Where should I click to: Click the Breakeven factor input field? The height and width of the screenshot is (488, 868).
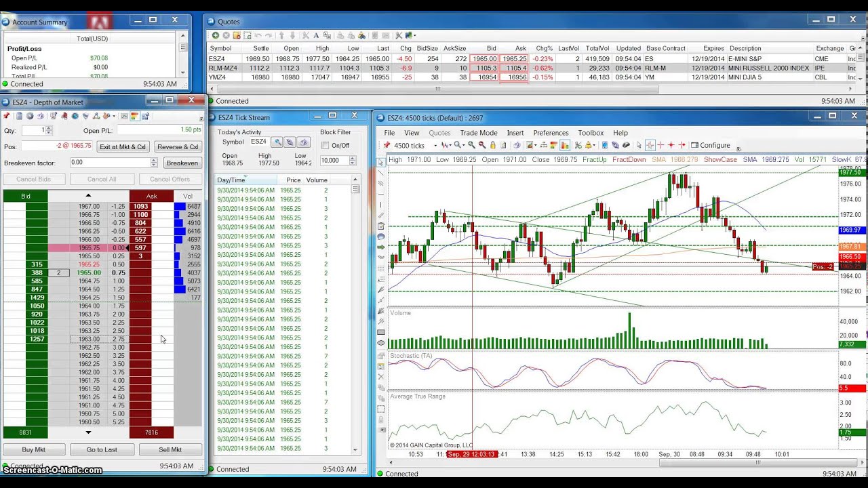[109, 163]
